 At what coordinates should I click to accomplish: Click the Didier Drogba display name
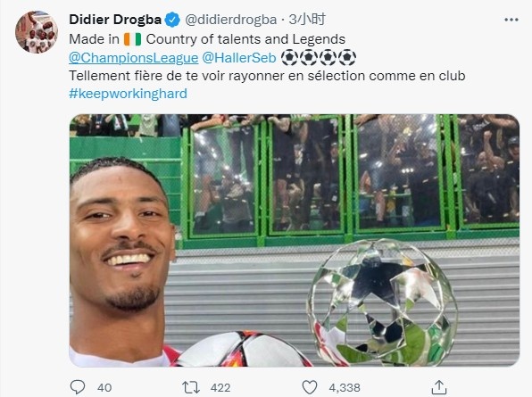(115, 20)
